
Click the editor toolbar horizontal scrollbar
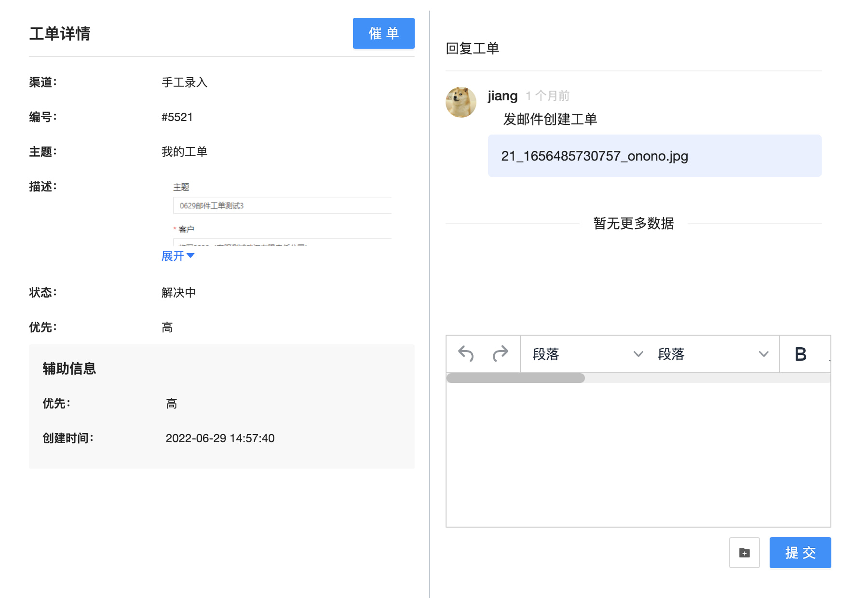coord(515,378)
